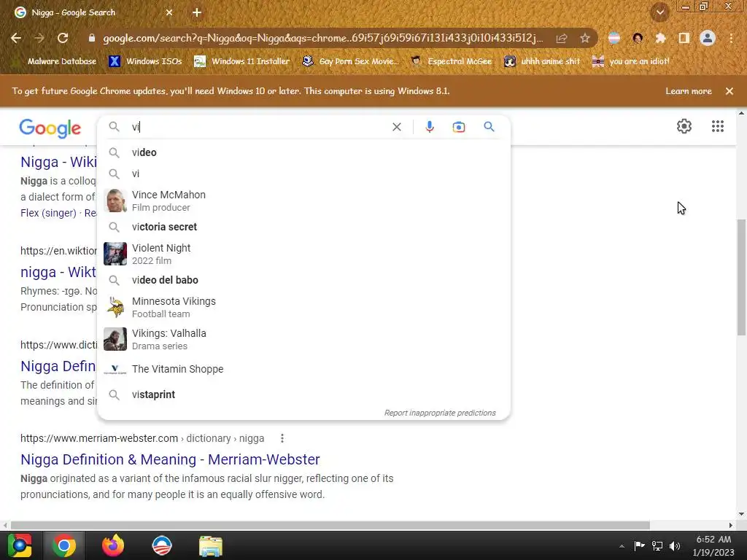Click inside the Google search field
This screenshot has width=747, height=560.
[260, 127]
